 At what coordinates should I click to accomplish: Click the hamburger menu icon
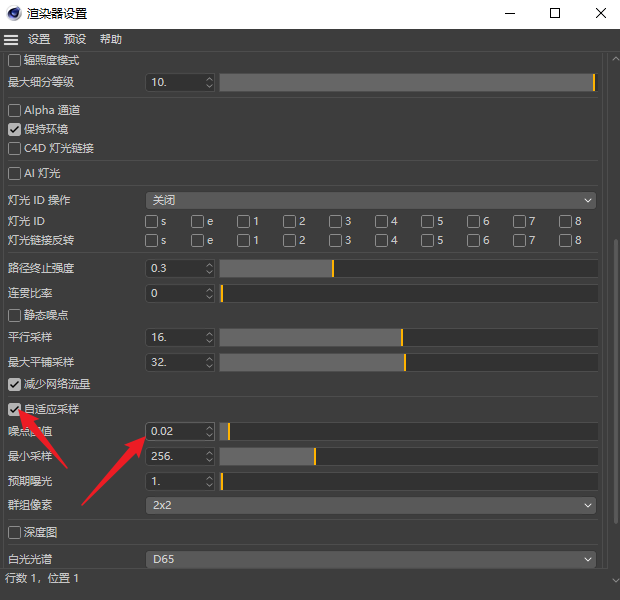tap(11, 39)
